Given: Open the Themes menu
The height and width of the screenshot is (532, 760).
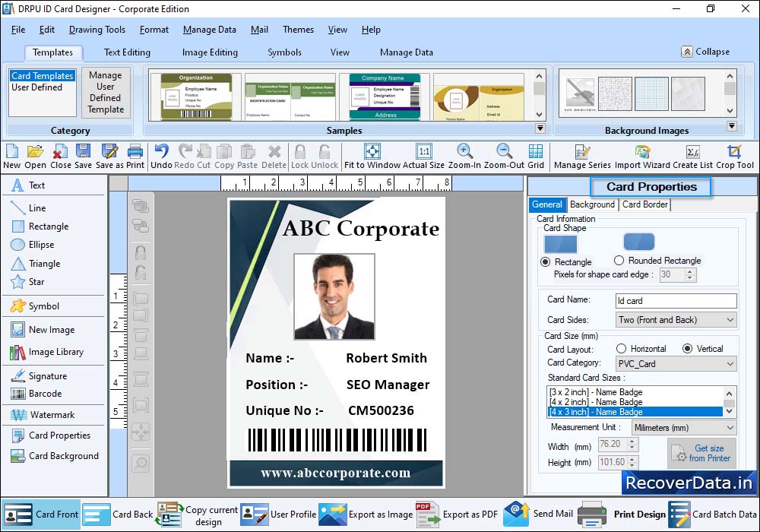Looking at the screenshot, I should [298, 30].
